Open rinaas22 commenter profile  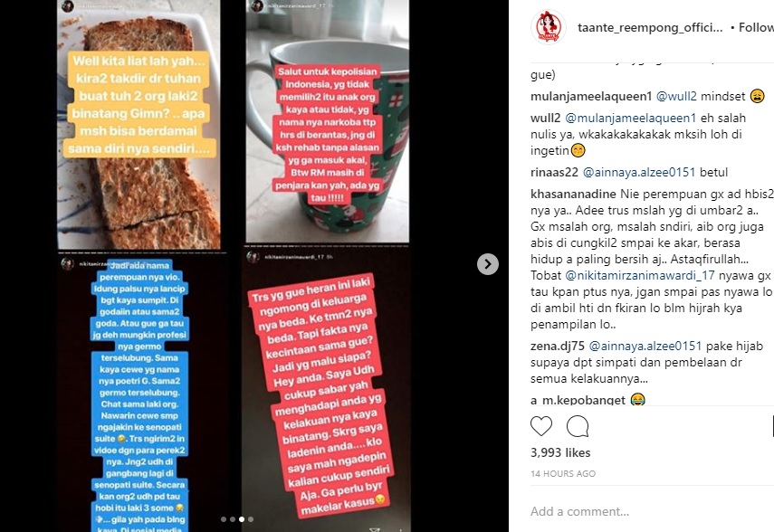pos(554,172)
